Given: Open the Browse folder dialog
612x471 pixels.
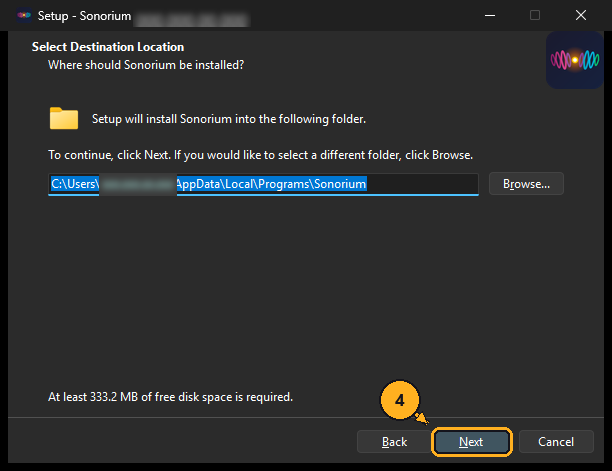Looking at the screenshot, I should pos(526,184).
